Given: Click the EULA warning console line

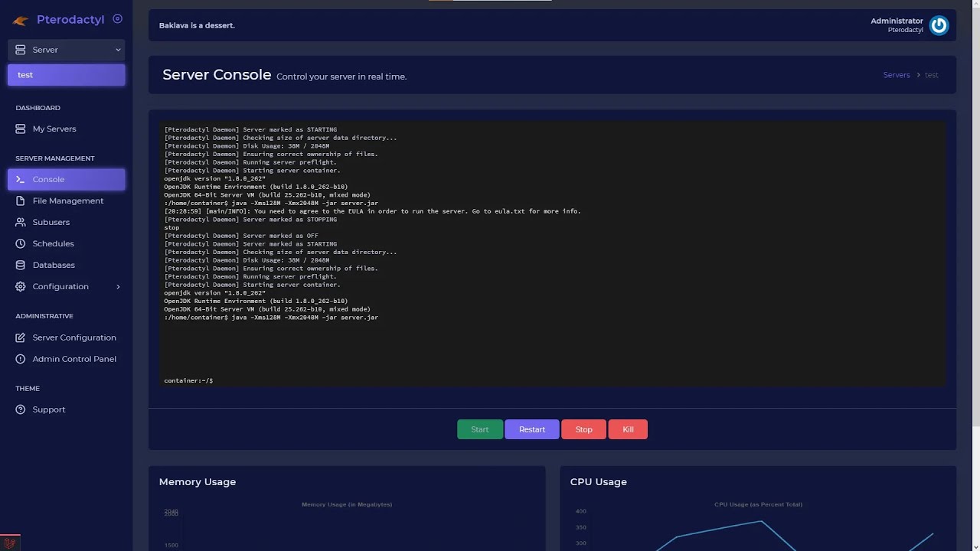Looking at the screenshot, I should tap(372, 211).
